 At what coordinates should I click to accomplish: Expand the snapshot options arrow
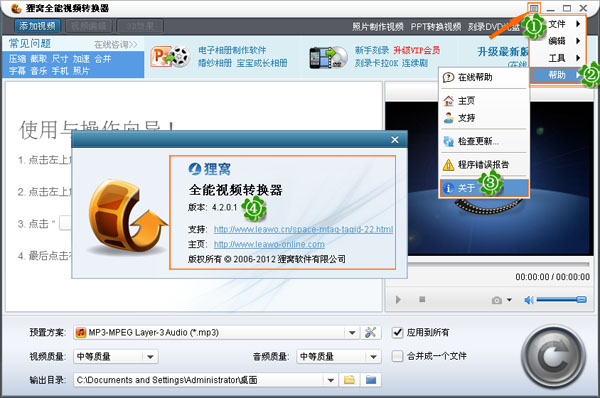pyautogui.click(x=509, y=300)
